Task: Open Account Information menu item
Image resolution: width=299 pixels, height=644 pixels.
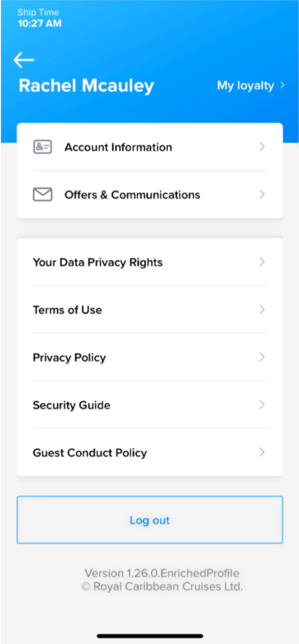Action: click(x=149, y=147)
